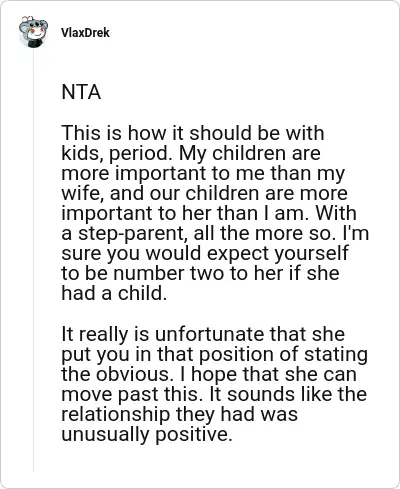Viewport: 400px width, 489px height.
Task: Click the line 'to be number two to her if she'
Action: (200, 274)
